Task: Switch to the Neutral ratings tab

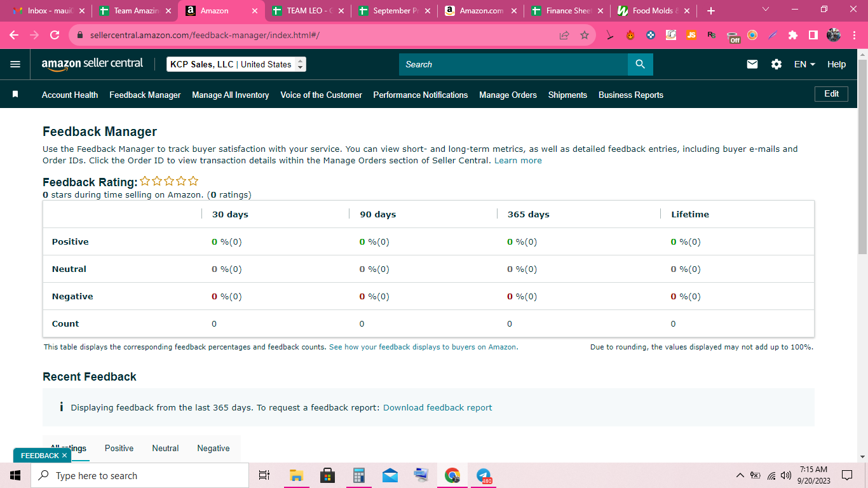Action: [165, 448]
